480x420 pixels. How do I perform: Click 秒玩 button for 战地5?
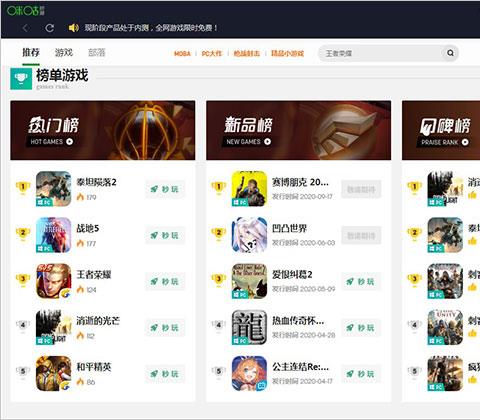(165, 235)
